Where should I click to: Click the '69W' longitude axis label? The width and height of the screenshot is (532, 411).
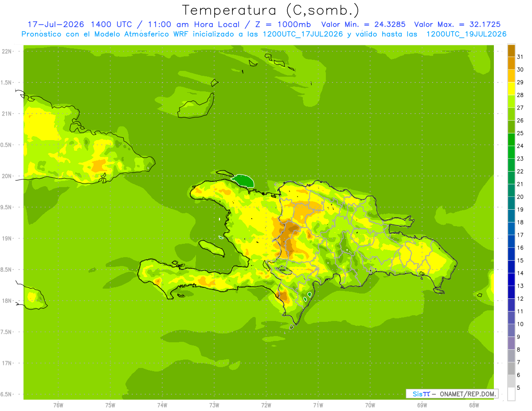coord(422,405)
